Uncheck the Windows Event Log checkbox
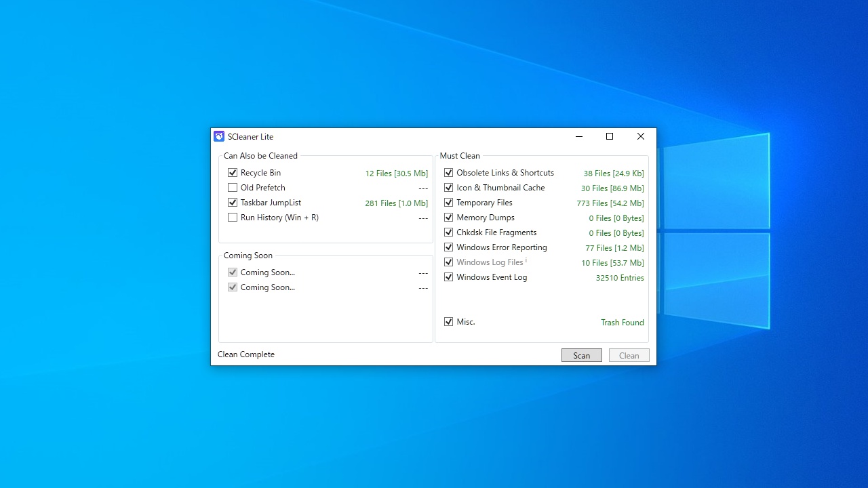Viewport: 868px width, 488px height. [x=448, y=277]
